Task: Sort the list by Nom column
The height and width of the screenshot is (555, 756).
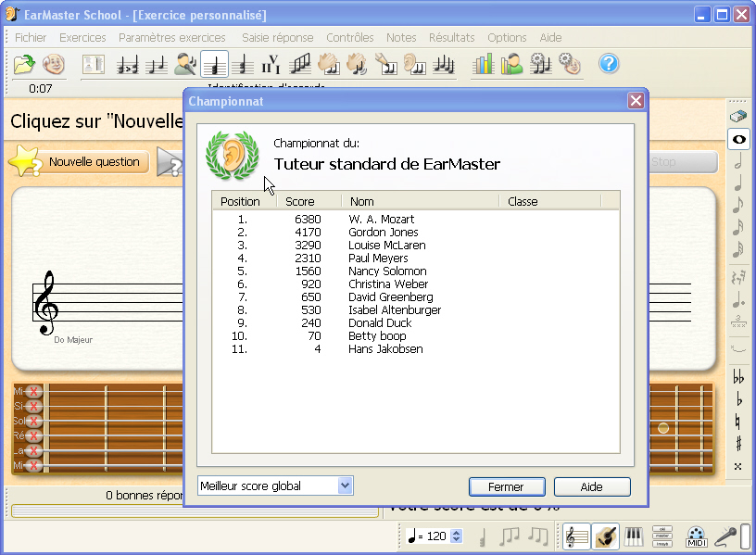Action: (420, 201)
